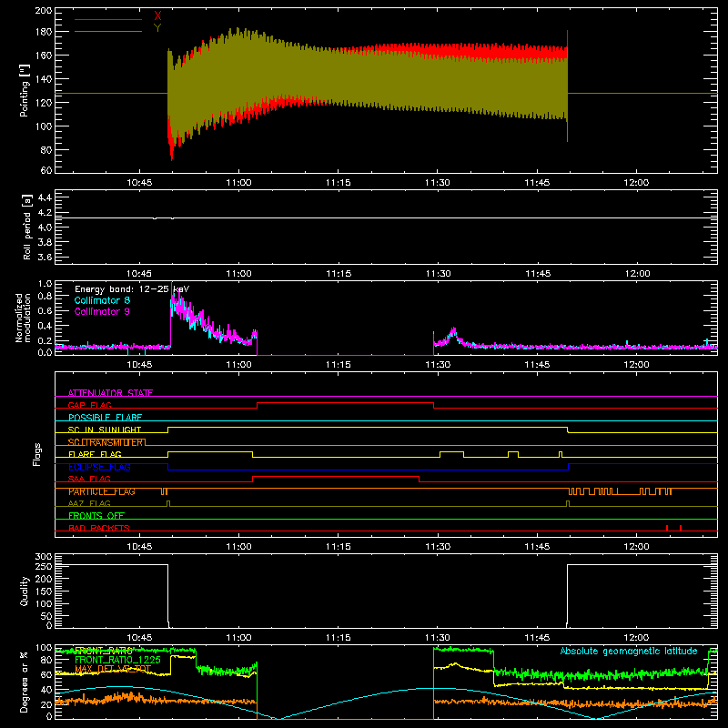Click '11:45' tick under Roll period panel
Image resolution: width=728 pixels, height=728 pixels.
[x=538, y=274]
